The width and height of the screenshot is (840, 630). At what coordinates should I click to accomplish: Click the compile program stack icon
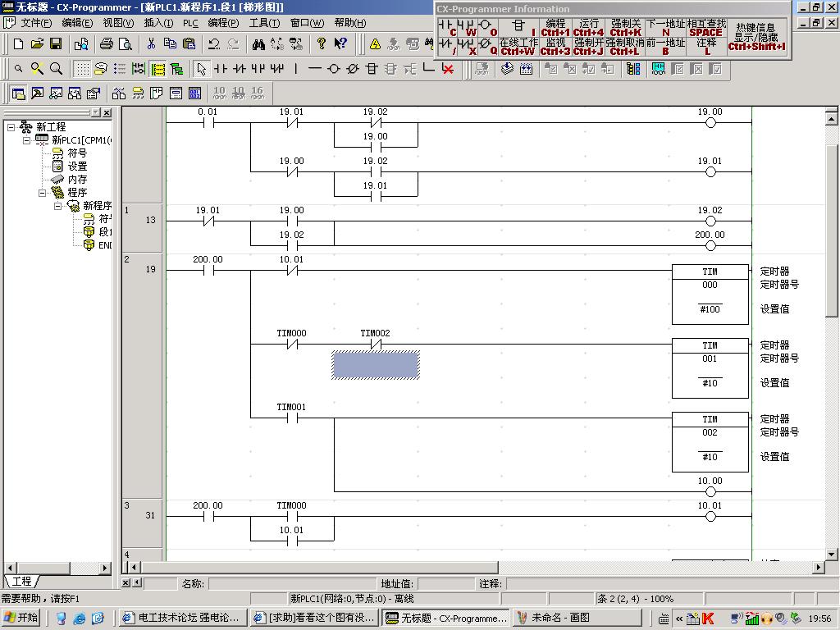(507, 69)
